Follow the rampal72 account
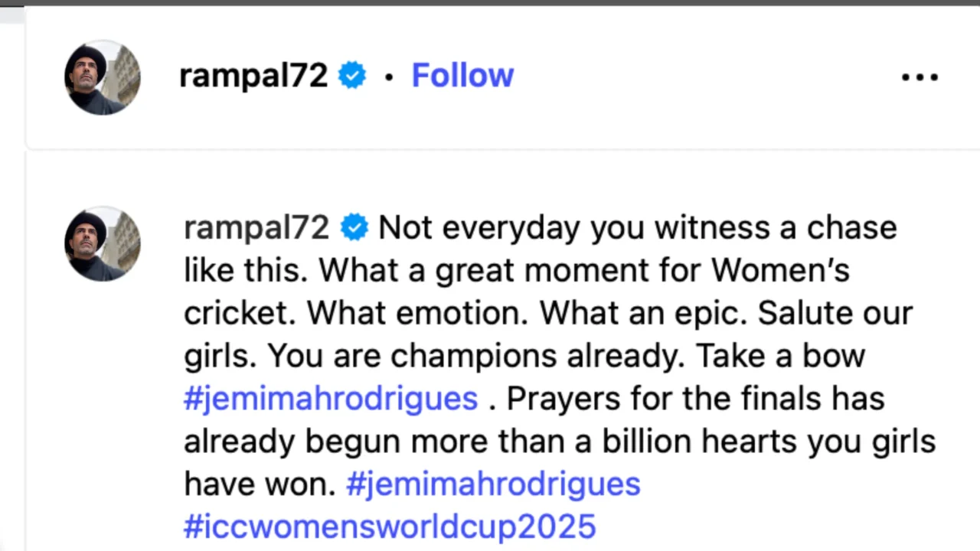 coord(462,76)
